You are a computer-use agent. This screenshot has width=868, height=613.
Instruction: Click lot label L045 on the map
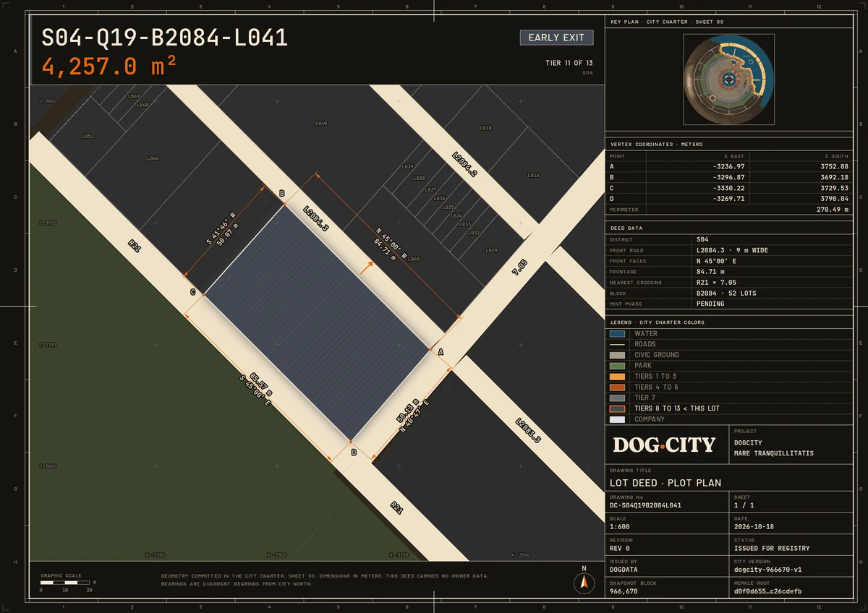click(414, 259)
